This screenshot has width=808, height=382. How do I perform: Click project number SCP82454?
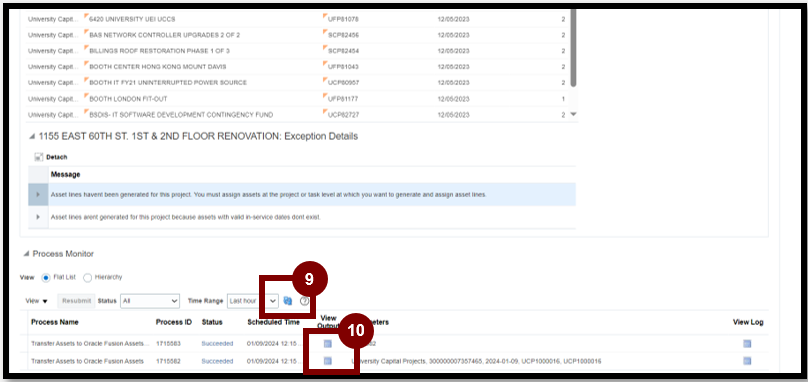343,51
